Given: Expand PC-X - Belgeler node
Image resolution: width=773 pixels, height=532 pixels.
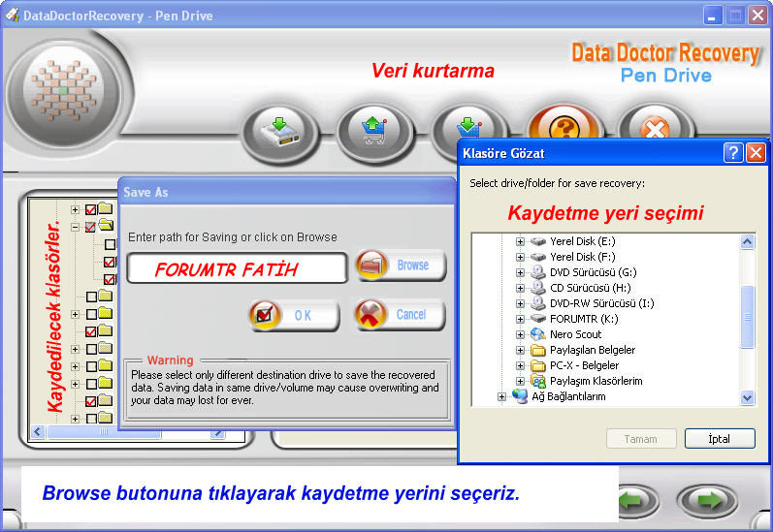Looking at the screenshot, I should 520,365.
